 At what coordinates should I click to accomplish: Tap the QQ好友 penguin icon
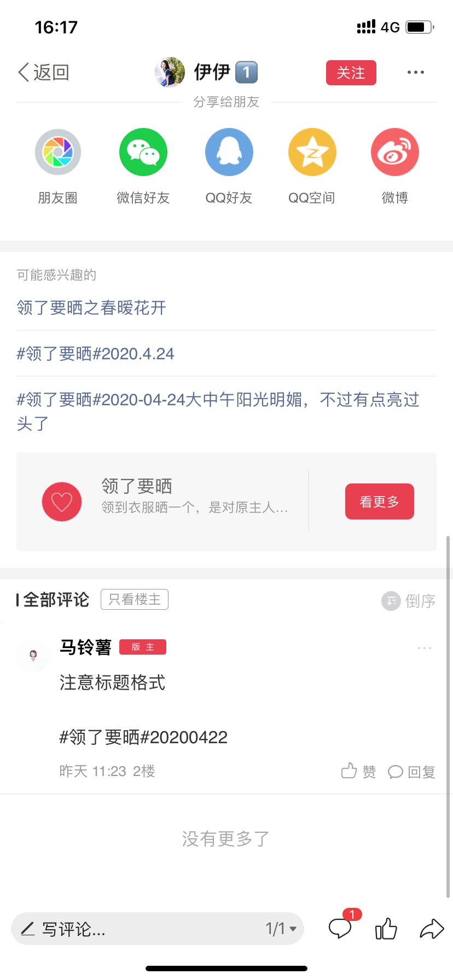[229, 153]
